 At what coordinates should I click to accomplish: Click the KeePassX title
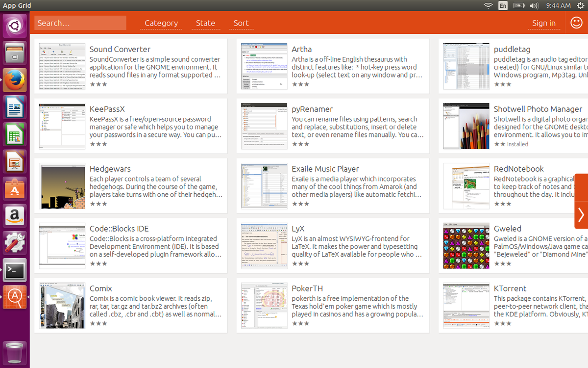[107, 109]
